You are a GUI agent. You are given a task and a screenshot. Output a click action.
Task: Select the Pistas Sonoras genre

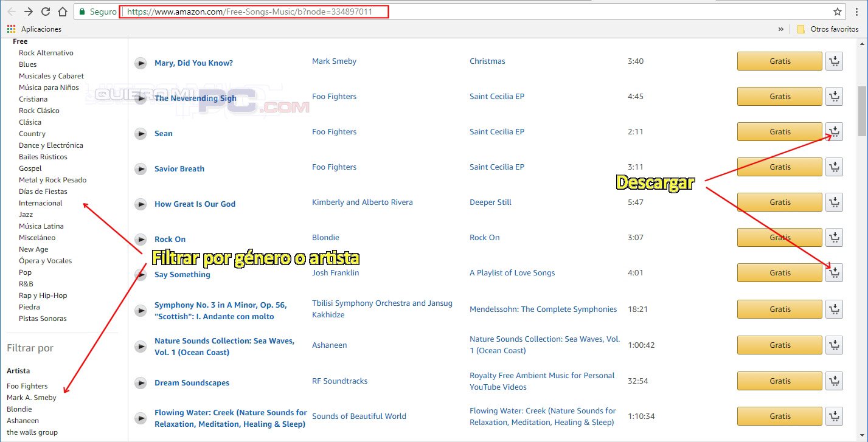(x=43, y=319)
